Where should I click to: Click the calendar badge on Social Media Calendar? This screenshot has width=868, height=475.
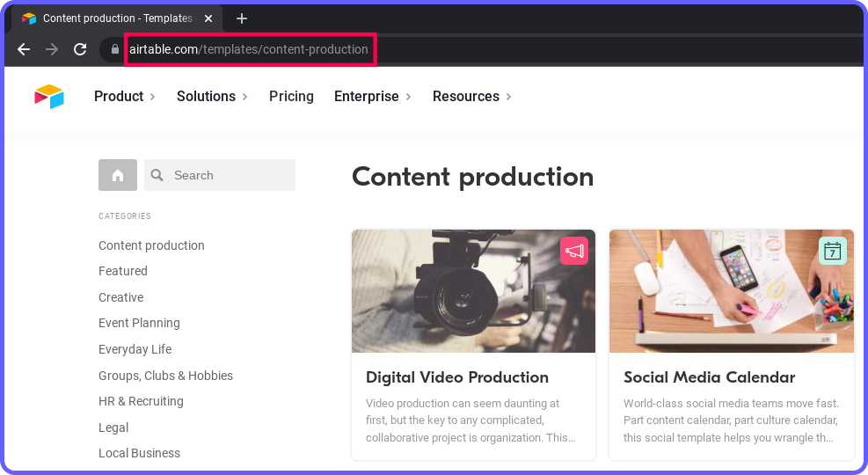(833, 251)
